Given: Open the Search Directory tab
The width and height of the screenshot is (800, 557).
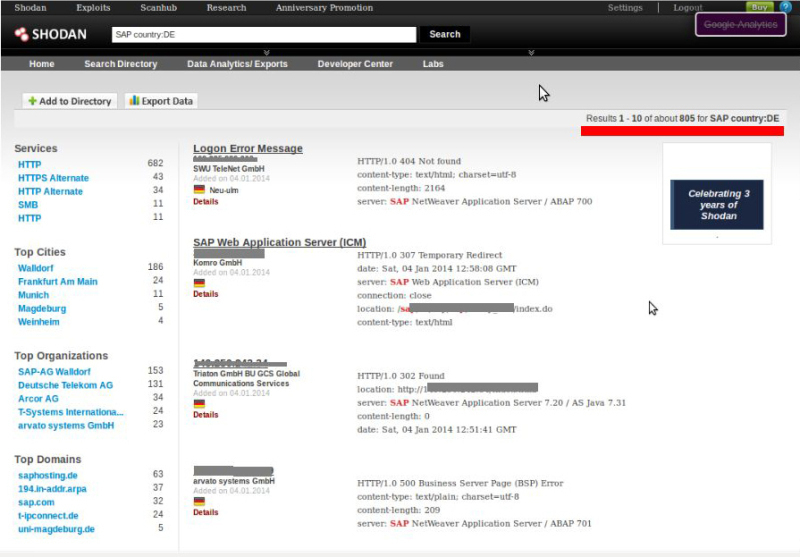Looking at the screenshot, I should pos(120,64).
